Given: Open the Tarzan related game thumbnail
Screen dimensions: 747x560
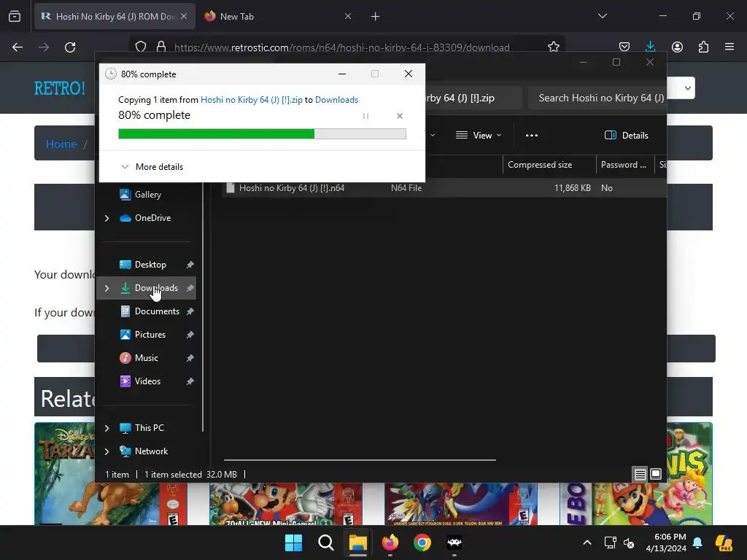Looking at the screenshot, I should pos(64,474).
